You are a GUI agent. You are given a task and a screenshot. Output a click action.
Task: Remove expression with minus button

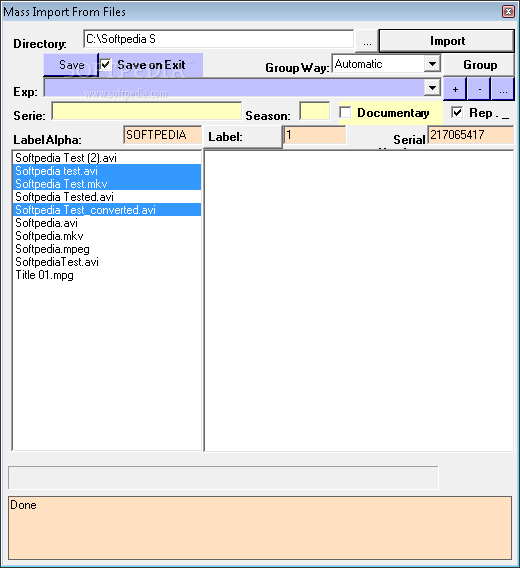(479, 89)
